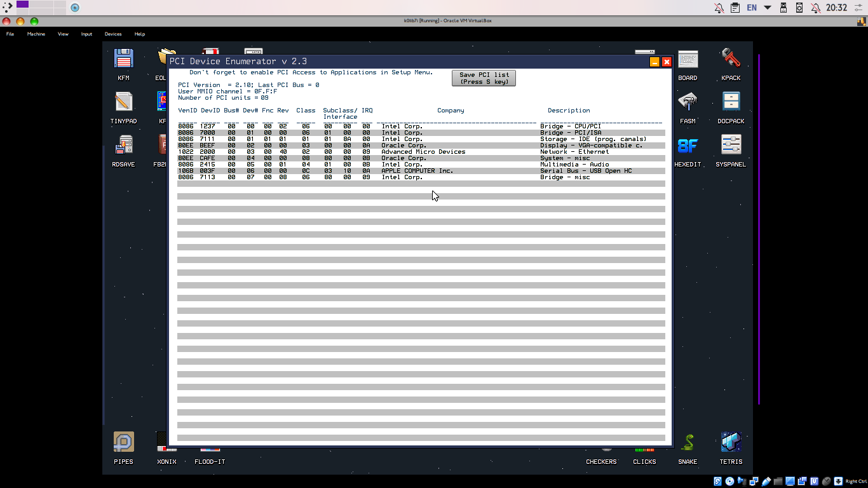Select the Multimedia - Audio row
Screen dimensions: 868x488
[421, 165]
